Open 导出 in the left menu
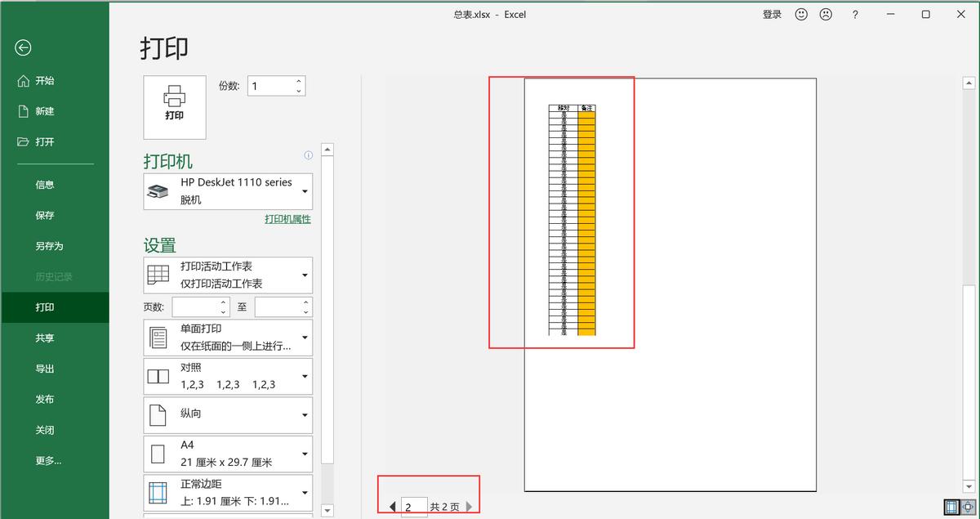 pyautogui.click(x=45, y=369)
